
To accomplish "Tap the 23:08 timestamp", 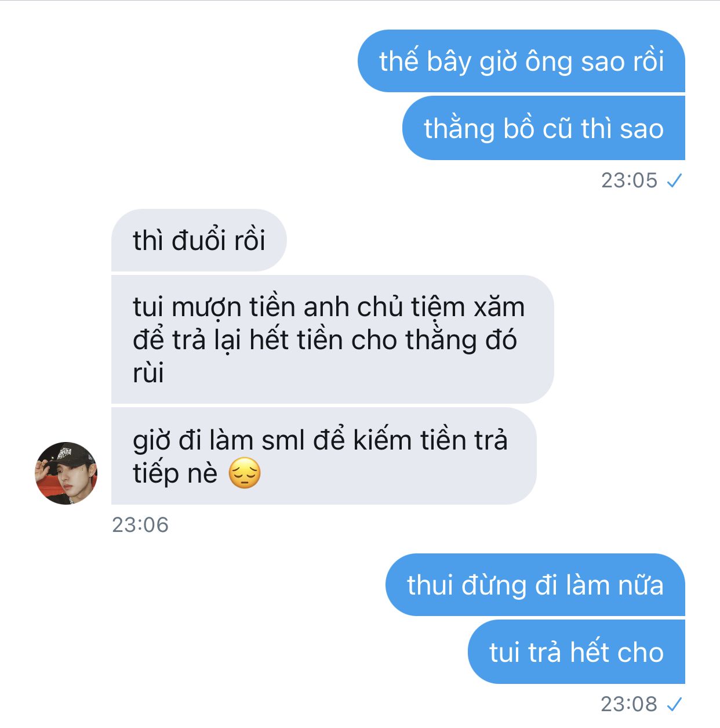I will [629, 704].
